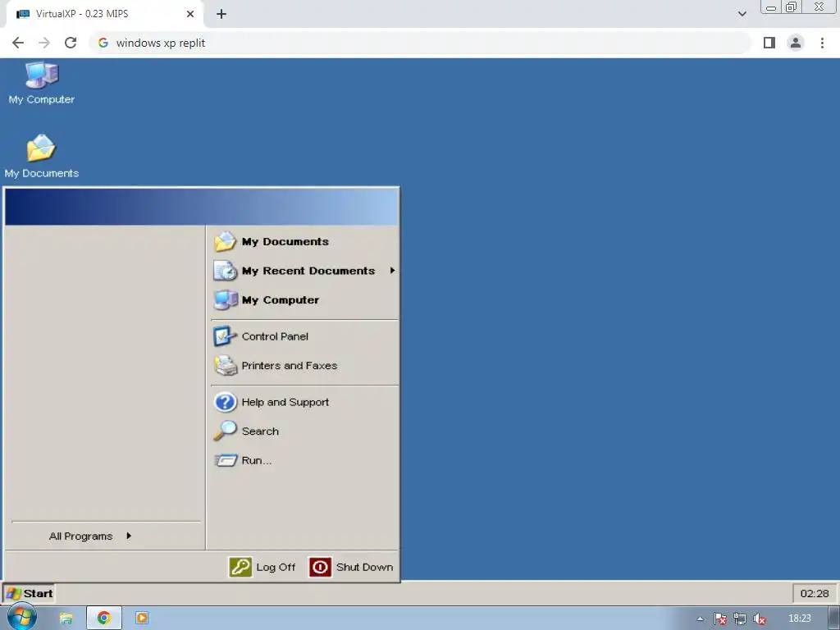
Task: Open media player from host taskbar
Action: tap(142, 619)
